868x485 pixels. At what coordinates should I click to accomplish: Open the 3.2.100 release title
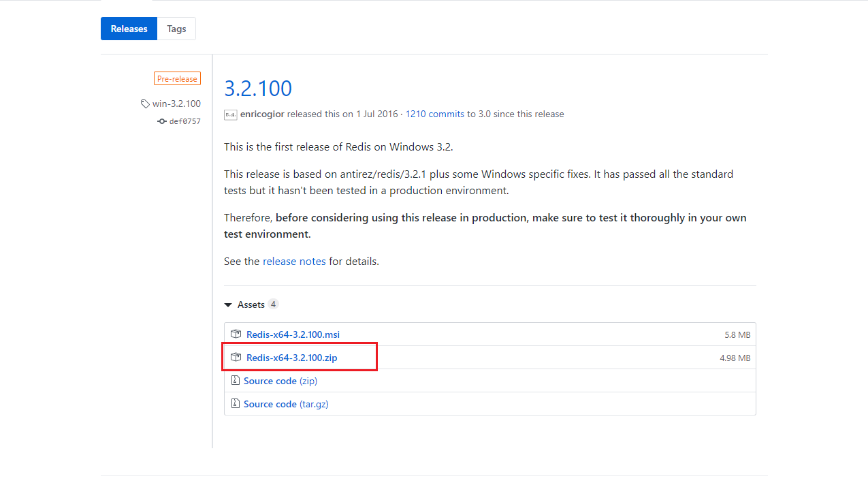[258, 89]
